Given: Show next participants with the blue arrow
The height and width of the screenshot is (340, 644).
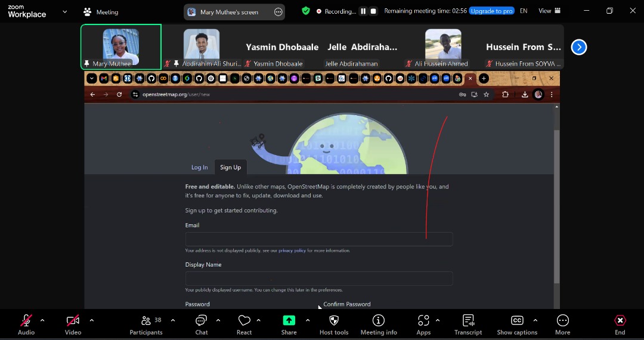Looking at the screenshot, I should pyautogui.click(x=578, y=47).
